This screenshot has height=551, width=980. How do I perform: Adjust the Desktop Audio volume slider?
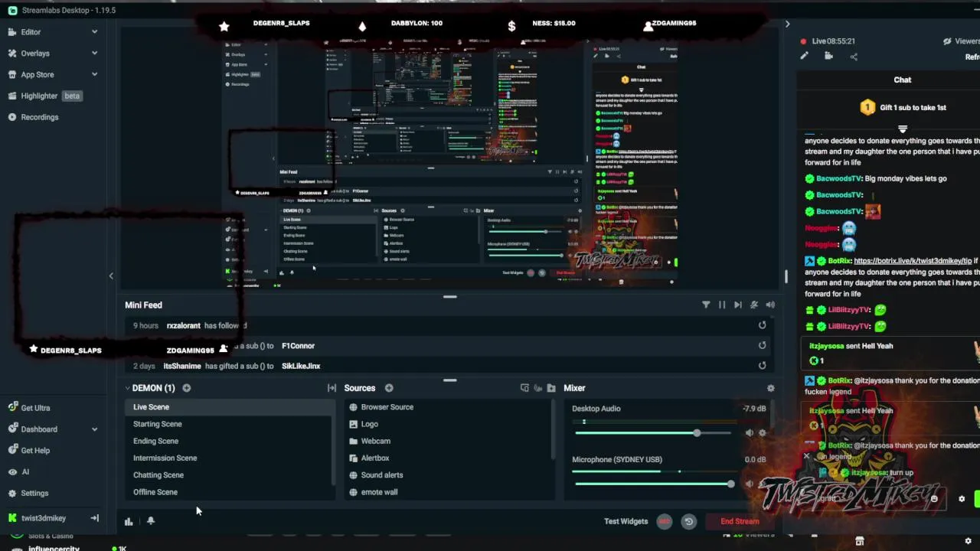(x=653, y=433)
